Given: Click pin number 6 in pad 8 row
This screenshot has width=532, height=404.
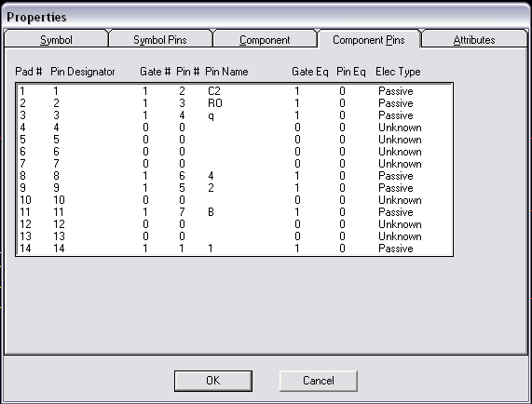Looking at the screenshot, I should click(182, 176).
